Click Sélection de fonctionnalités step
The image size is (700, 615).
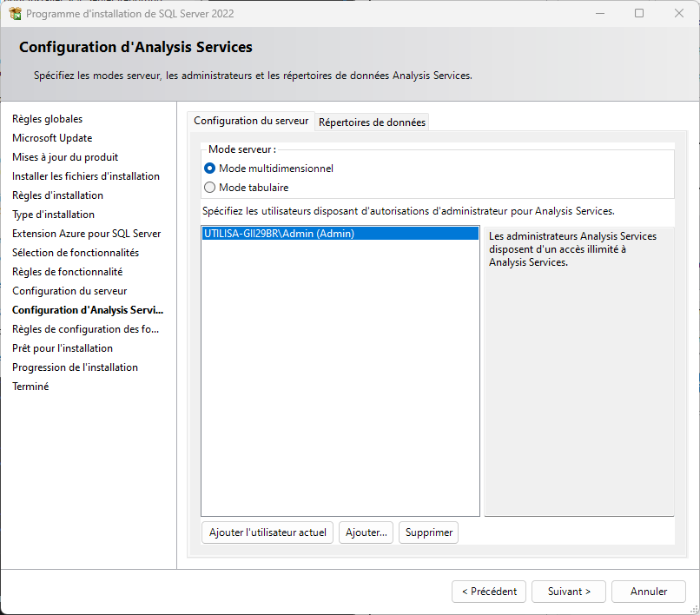(x=76, y=253)
